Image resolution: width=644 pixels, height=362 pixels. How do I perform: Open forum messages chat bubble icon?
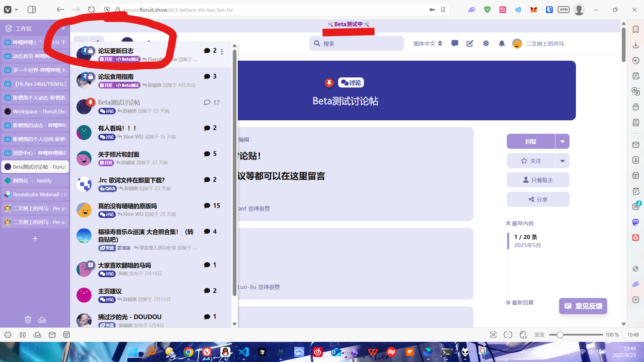pos(455,44)
